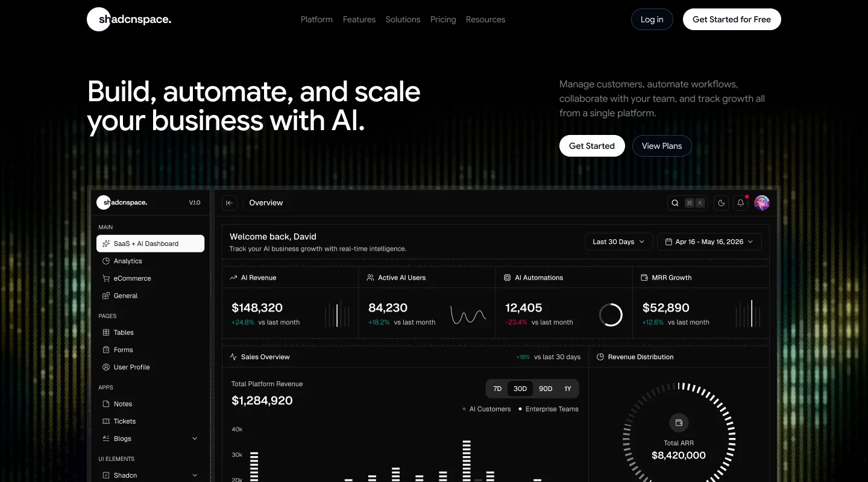Open the Features nav menu
Viewport: 868px width, 482px height.
359,19
